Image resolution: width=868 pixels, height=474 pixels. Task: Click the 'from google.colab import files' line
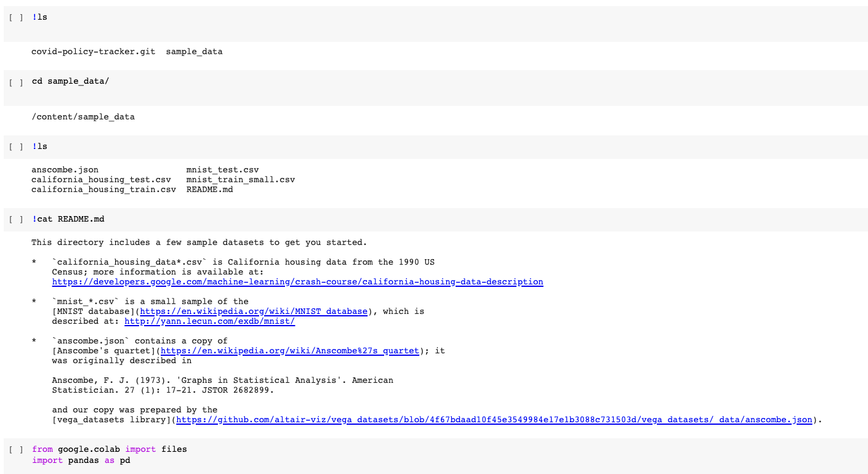click(x=110, y=449)
